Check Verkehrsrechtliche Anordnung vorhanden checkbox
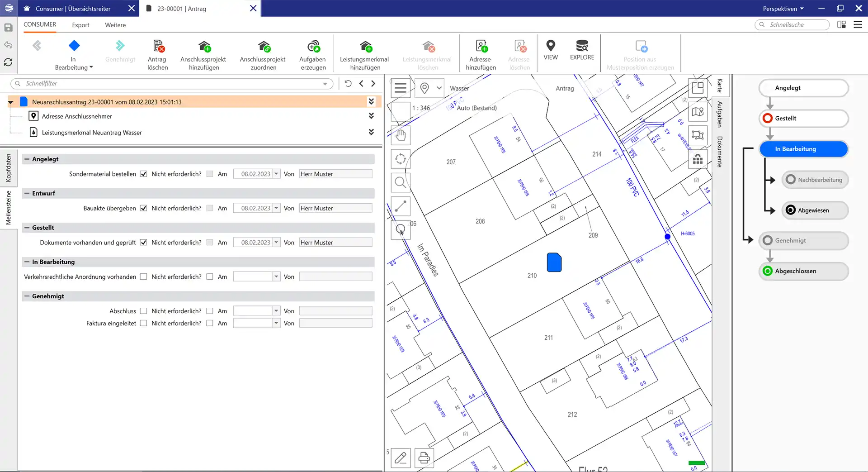The width and height of the screenshot is (868, 472). pos(143,277)
